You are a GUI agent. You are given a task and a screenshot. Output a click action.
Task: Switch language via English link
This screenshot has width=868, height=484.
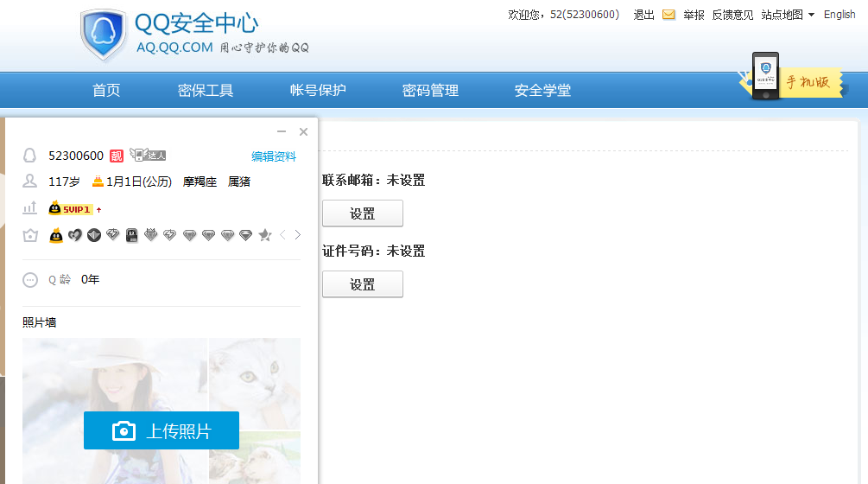tap(839, 15)
